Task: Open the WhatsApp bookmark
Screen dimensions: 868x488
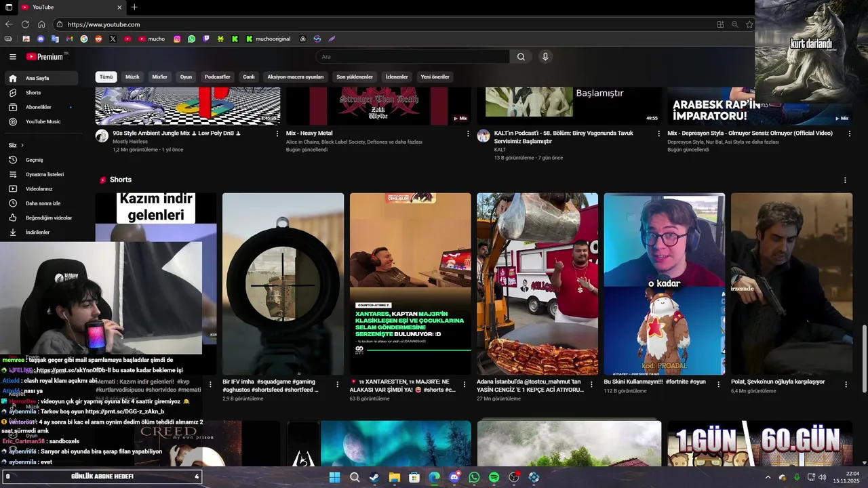Action: click(191, 39)
